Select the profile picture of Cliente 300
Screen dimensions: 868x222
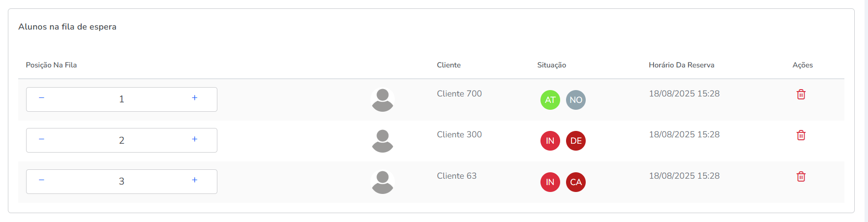383,141
